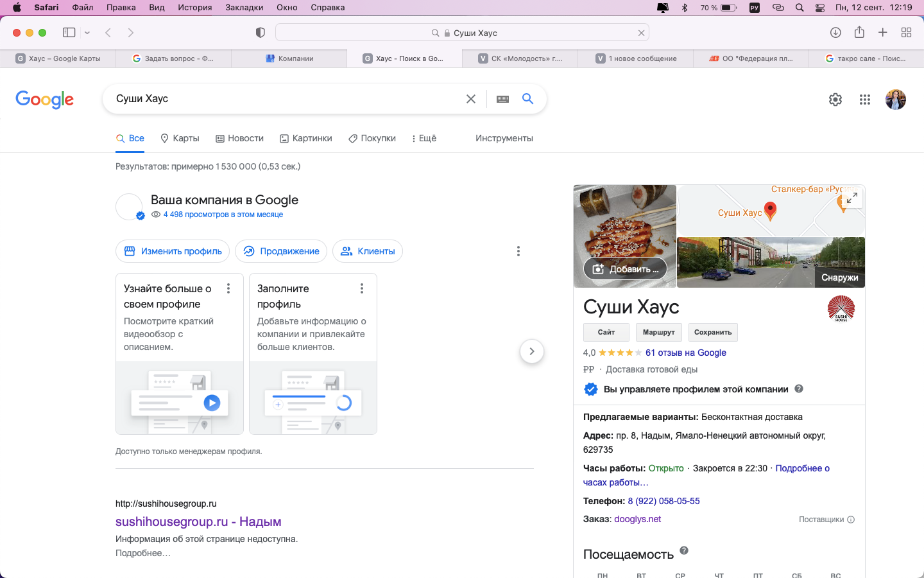Click the Sushi House logo

(841, 308)
